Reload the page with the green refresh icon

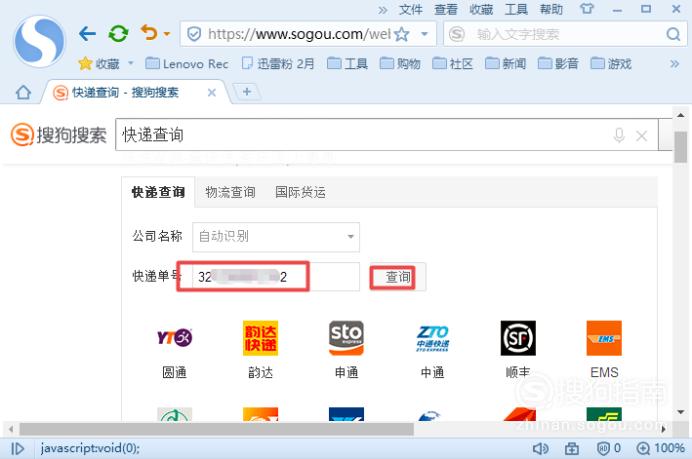coord(118,34)
